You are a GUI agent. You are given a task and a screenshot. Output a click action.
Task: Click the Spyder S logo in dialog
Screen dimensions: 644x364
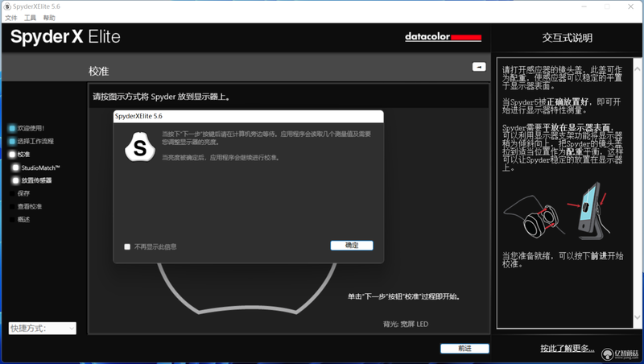pyautogui.click(x=140, y=147)
